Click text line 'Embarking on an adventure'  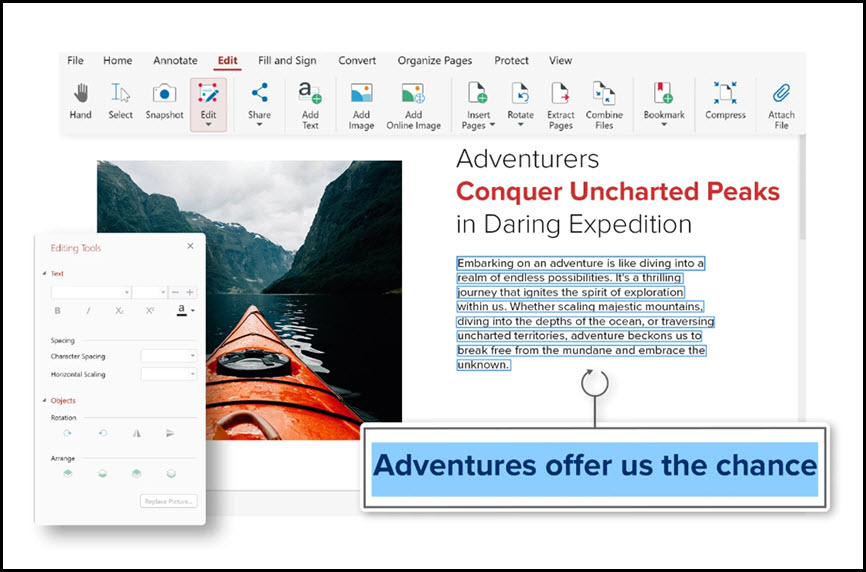click(x=580, y=263)
